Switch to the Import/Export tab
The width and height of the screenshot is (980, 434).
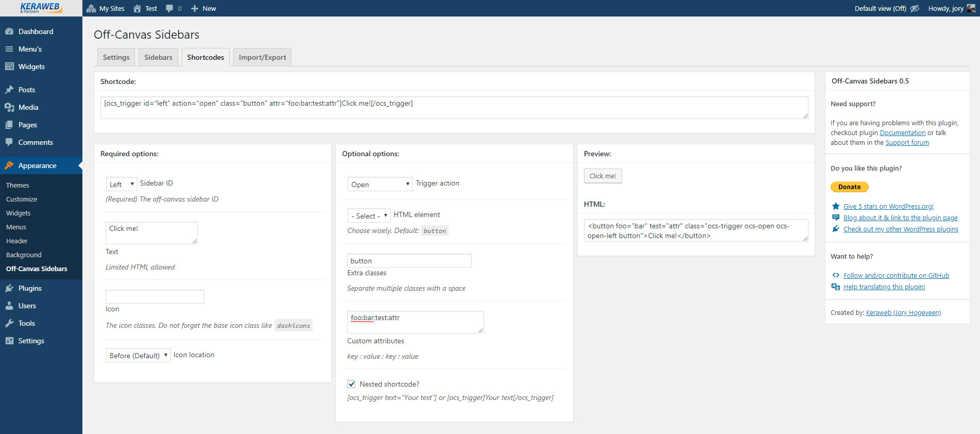coord(262,57)
